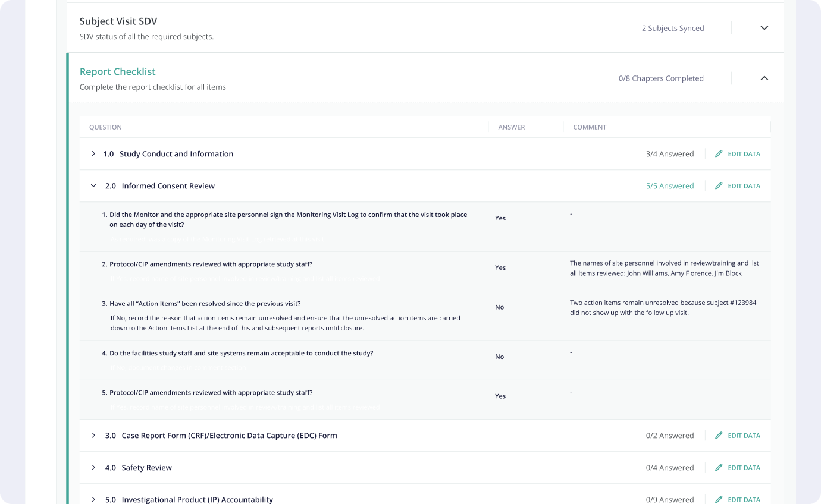The width and height of the screenshot is (821, 504).
Task: Expand the Subject Visit SDV section
Action: pyautogui.click(x=764, y=28)
